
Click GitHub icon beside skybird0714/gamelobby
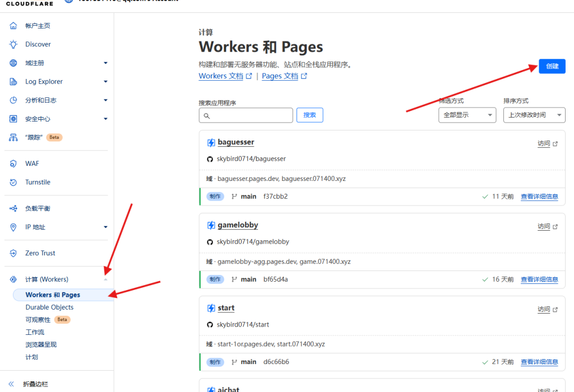click(x=210, y=242)
